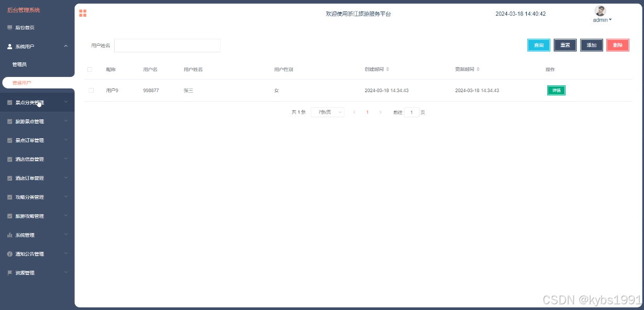Click the 系统管理 bar chart icon
Image resolution: width=644 pixels, height=310 pixels.
tap(9, 235)
